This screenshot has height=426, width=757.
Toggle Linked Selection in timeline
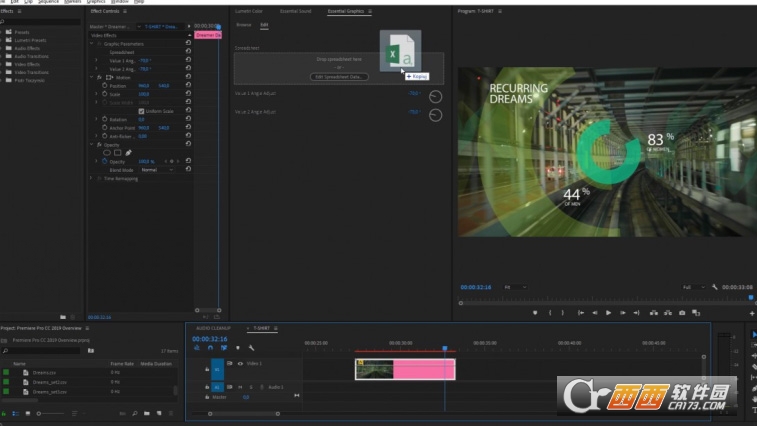(x=224, y=348)
